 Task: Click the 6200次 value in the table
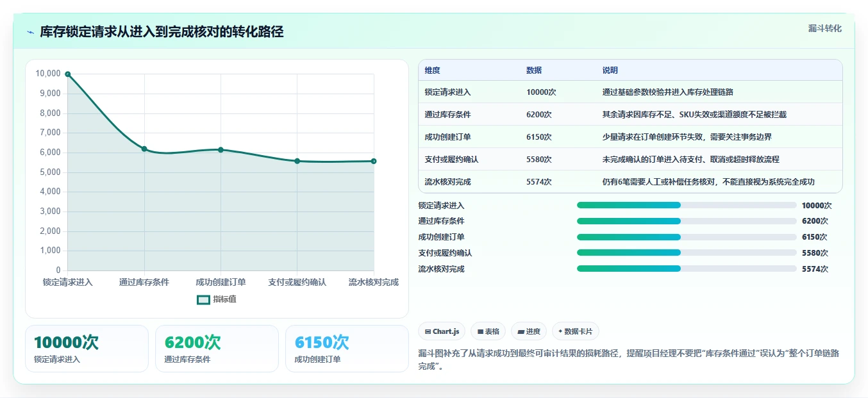539,115
